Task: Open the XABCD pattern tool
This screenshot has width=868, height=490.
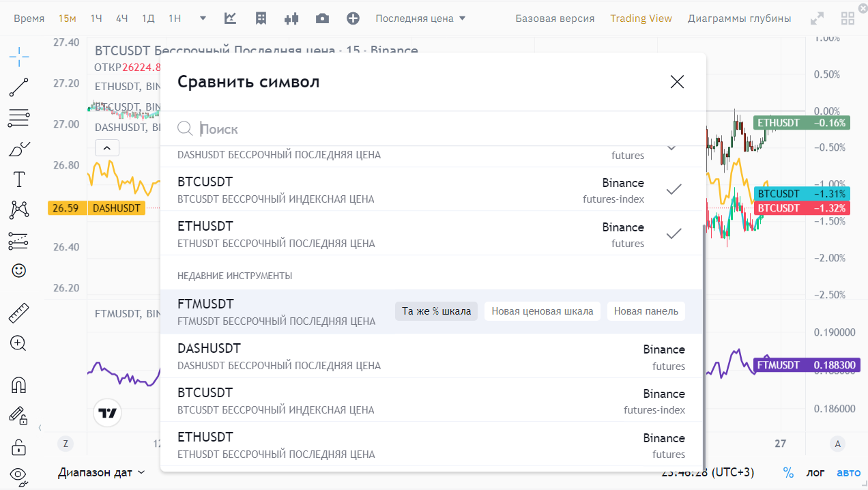Action: pos(19,210)
